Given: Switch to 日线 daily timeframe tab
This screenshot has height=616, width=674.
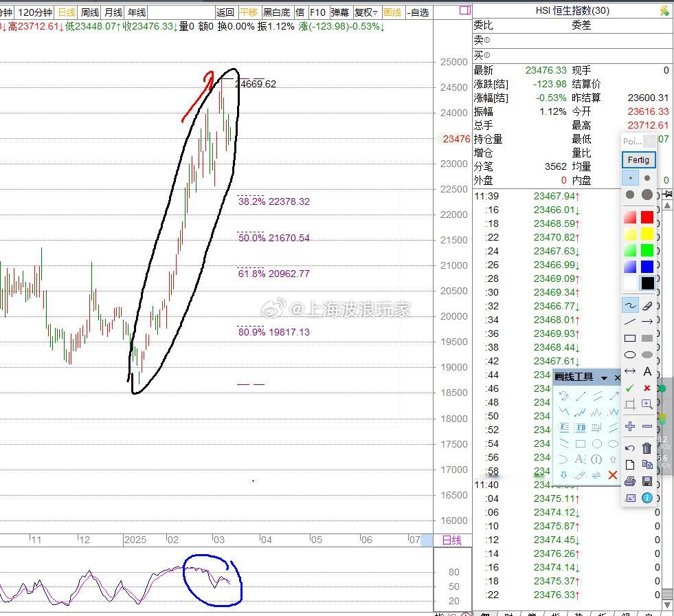Looking at the screenshot, I should 67,12.
